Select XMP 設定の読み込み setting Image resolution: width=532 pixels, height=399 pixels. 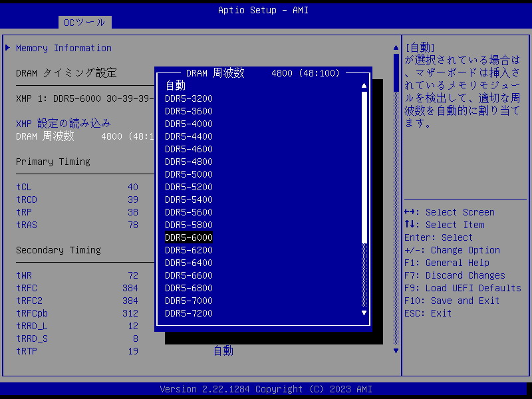[63, 124]
